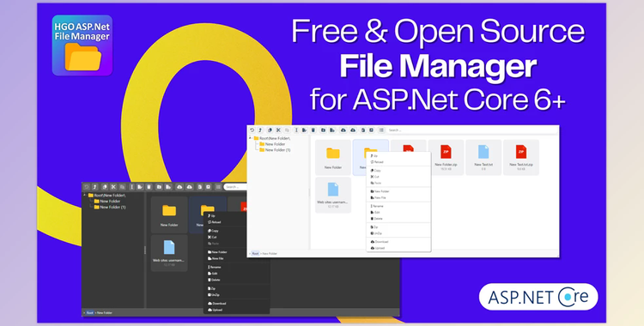Select the New Text.txt.zip file in the light window
The image size is (644, 326).
521,157
